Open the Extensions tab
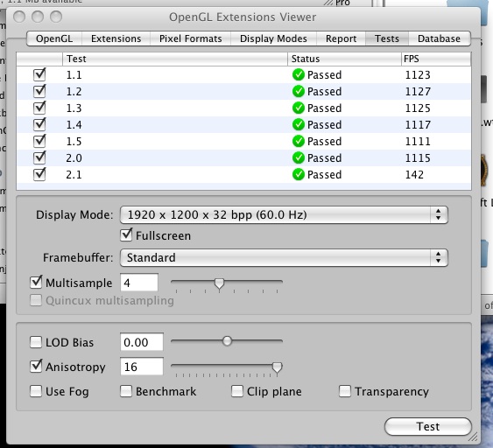 tap(116, 38)
